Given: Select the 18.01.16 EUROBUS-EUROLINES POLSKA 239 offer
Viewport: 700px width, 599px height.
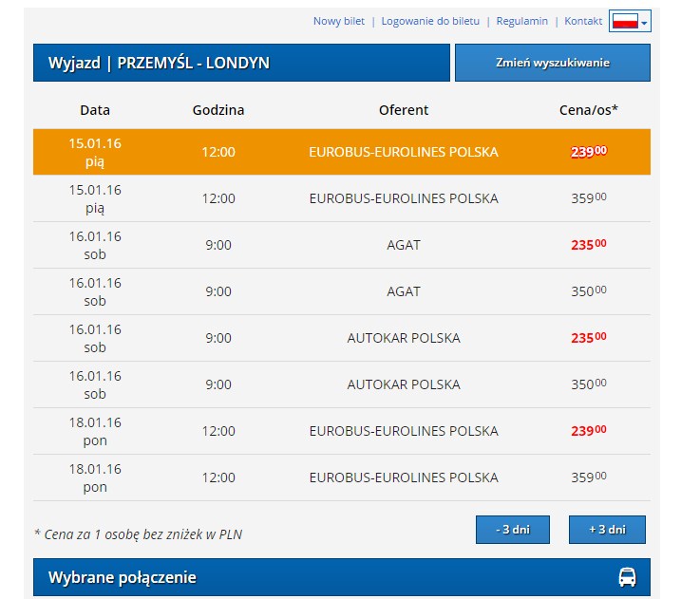Looking at the screenshot, I should 342,431.
